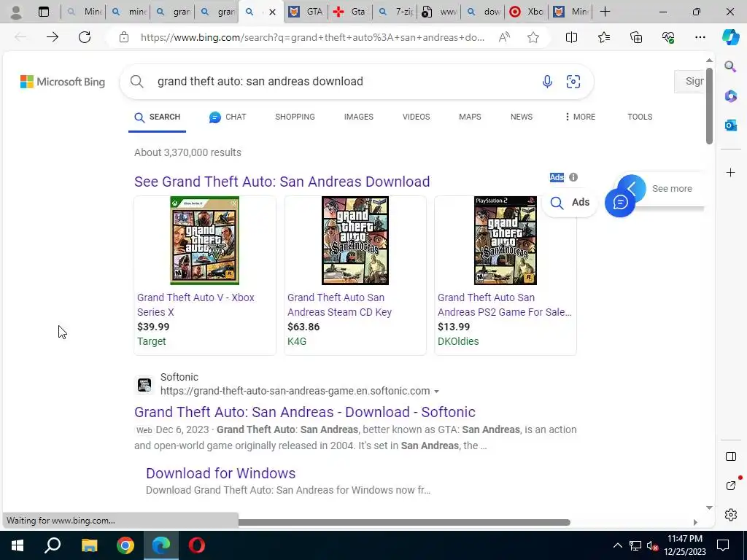Open the tab actions menu icon

[43, 12]
